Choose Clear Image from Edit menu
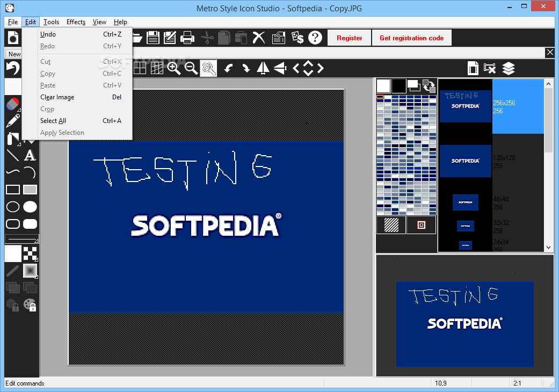The height and width of the screenshot is (392, 559). click(x=77, y=97)
